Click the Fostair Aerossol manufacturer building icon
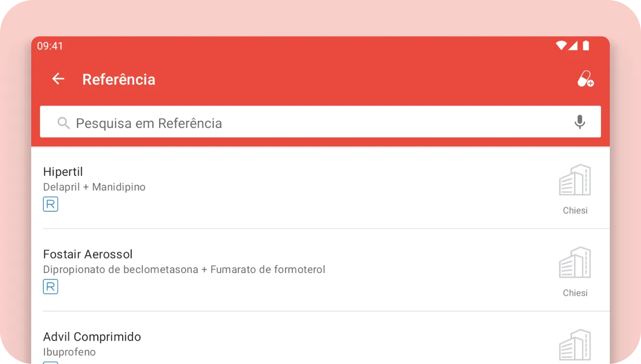 coord(575,263)
